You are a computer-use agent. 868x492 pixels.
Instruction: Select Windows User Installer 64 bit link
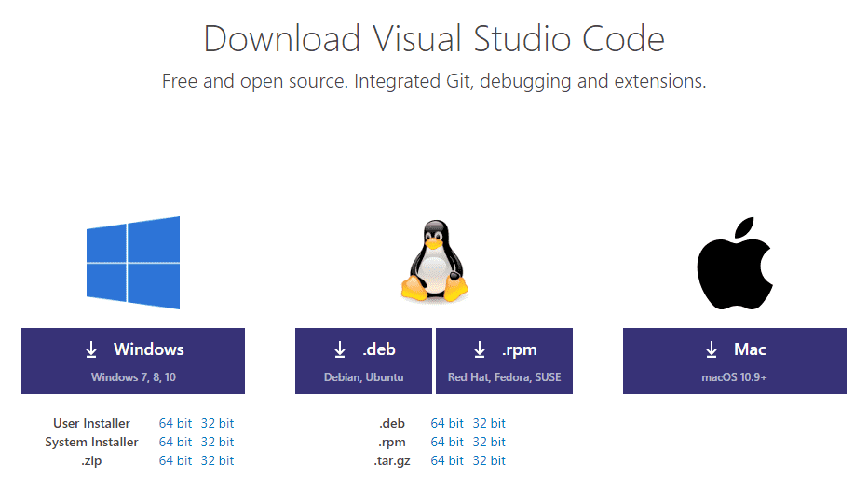click(175, 423)
